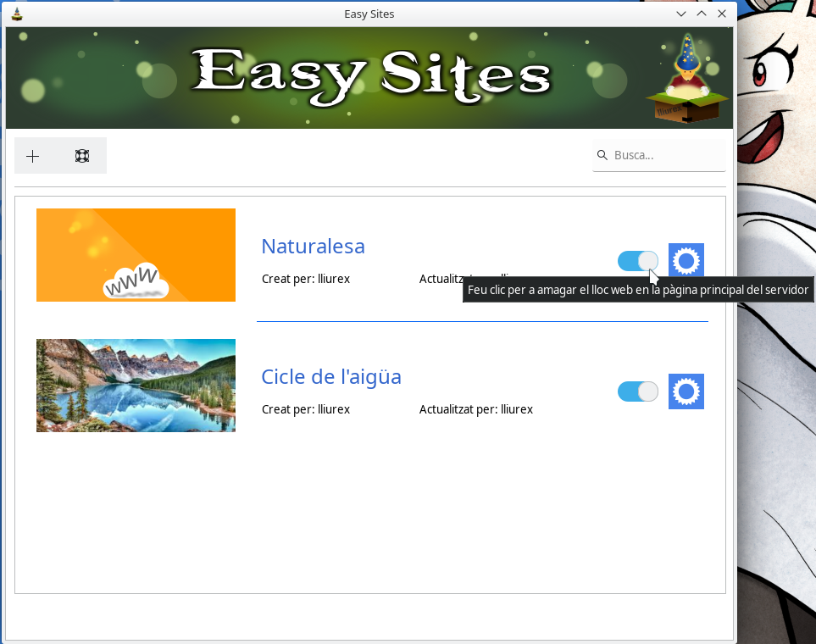Click the Easy Sites banner title text
The image size is (816, 644).
[x=370, y=76]
